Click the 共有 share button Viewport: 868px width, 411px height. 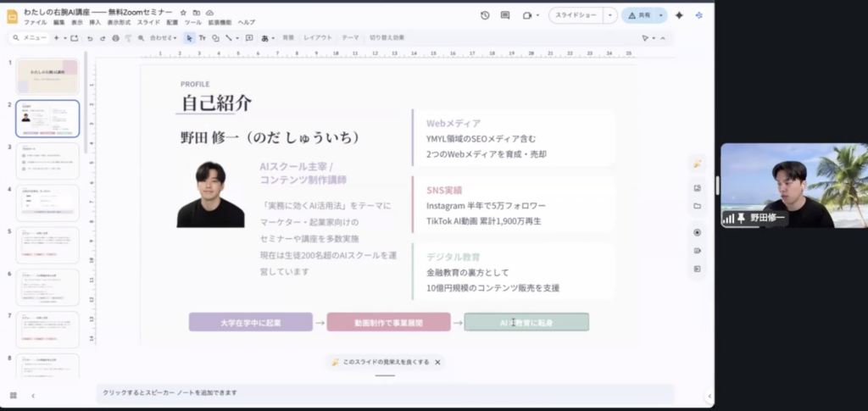(x=638, y=15)
